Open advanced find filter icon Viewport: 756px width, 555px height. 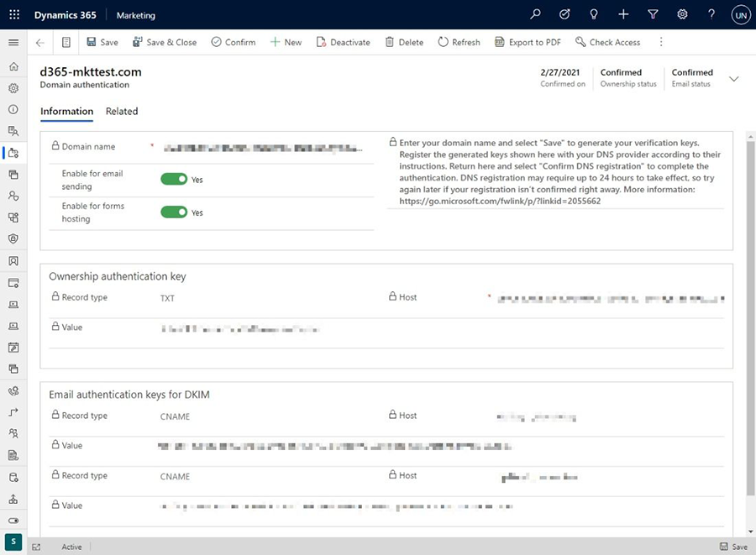click(x=653, y=15)
